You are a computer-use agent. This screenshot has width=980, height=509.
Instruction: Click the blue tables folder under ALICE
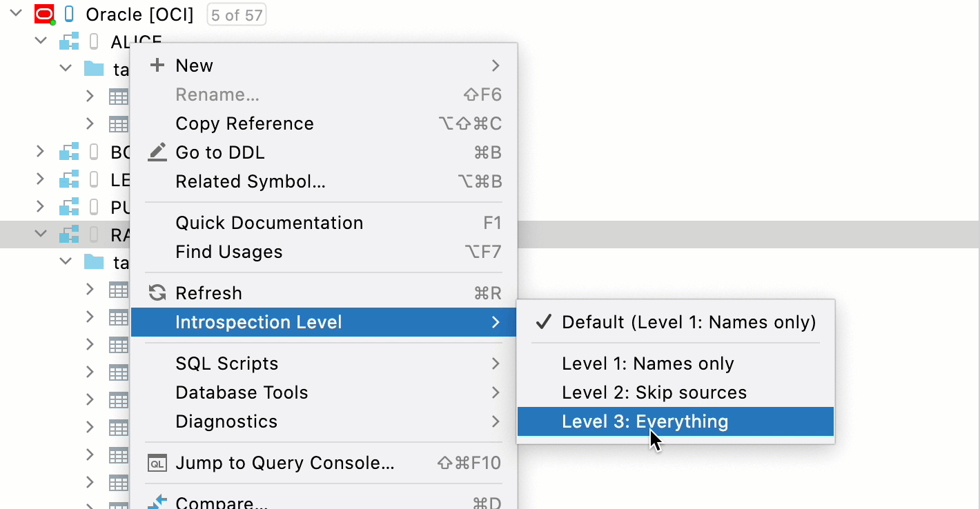click(94, 69)
